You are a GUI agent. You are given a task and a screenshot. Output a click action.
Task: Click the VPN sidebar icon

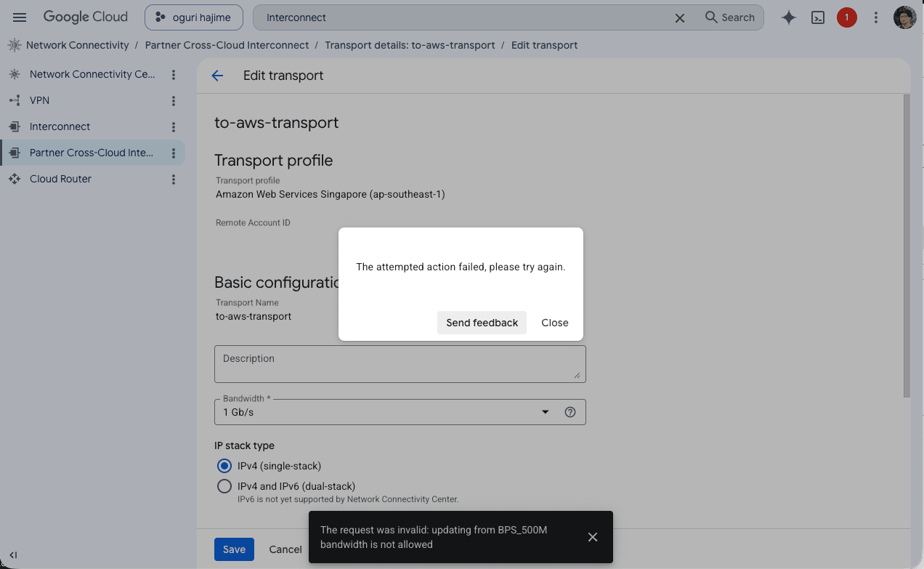[15, 100]
